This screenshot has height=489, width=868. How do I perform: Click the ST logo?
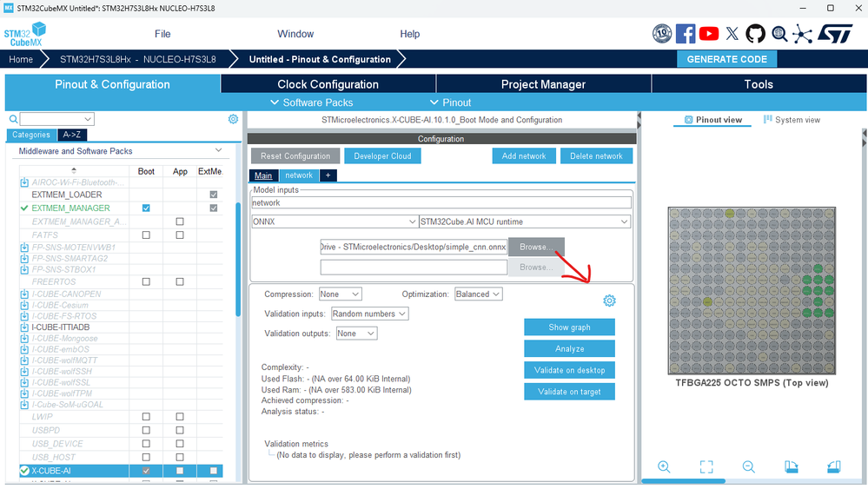click(x=835, y=34)
